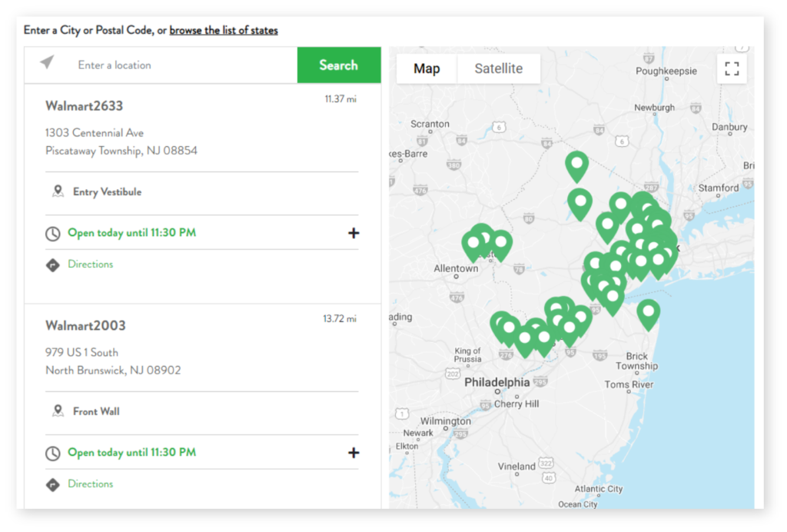The image size is (787, 532).
Task: Click the Danbury label on the map
Action: point(729,127)
